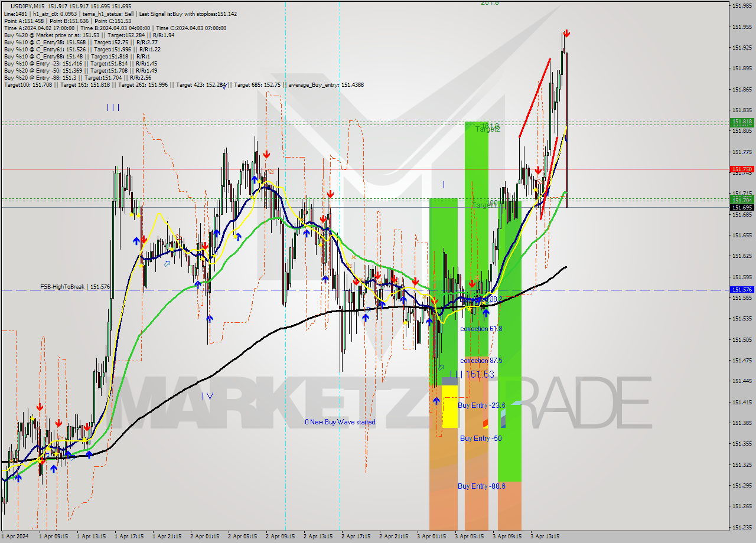Screen dimensions: 756x543
Task: Click the 'average_Buy_entry: 151.4388' text
Action: (x=326, y=84)
